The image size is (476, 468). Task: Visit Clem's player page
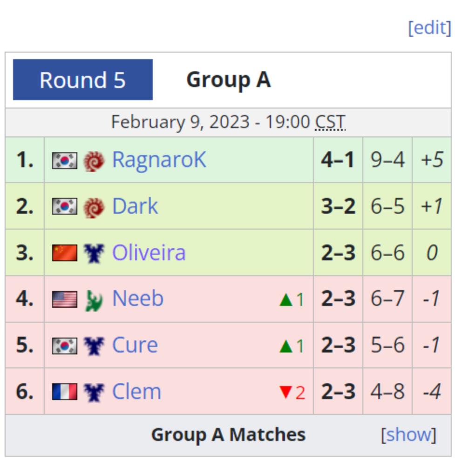[x=136, y=391]
